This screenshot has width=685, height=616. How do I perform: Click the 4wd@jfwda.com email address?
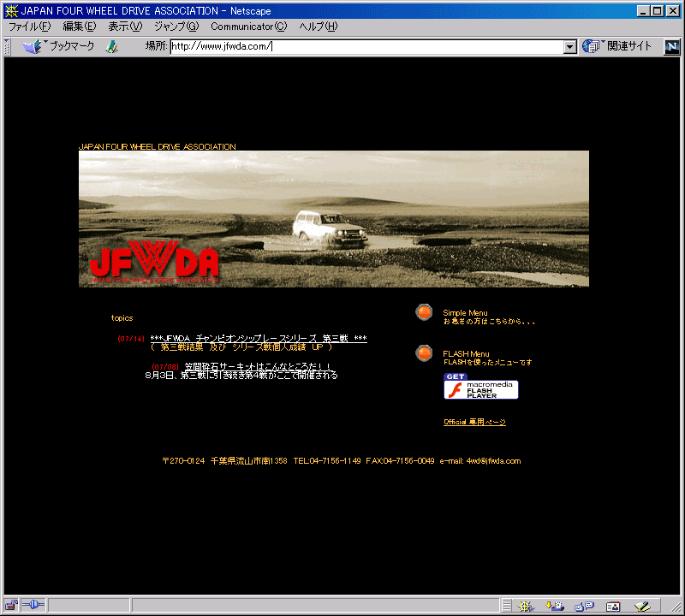click(x=493, y=461)
